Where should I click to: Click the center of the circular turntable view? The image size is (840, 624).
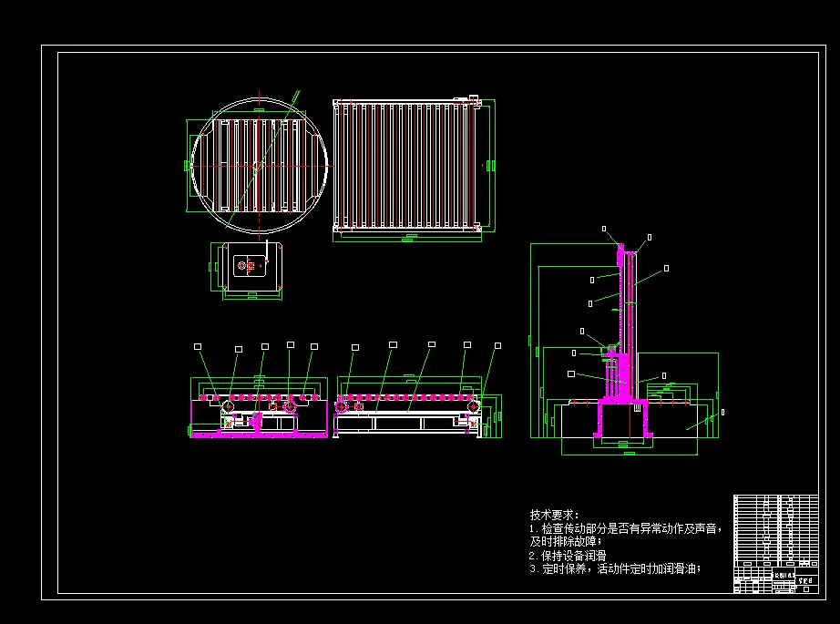[x=260, y=166]
